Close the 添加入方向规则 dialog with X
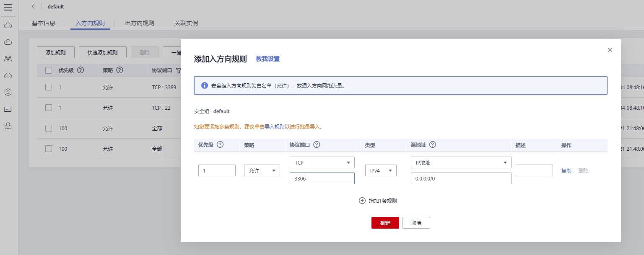The height and width of the screenshot is (255, 644). pos(610,49)
